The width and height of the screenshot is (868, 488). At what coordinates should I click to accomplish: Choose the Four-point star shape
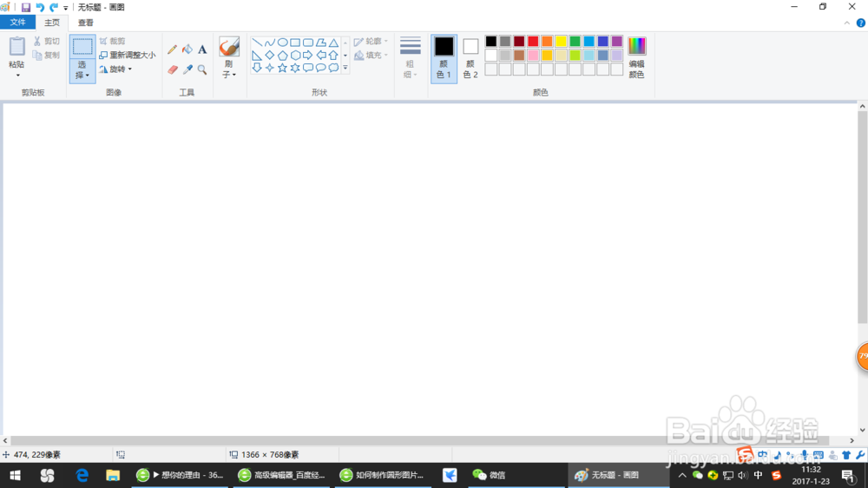coord(270,68)
